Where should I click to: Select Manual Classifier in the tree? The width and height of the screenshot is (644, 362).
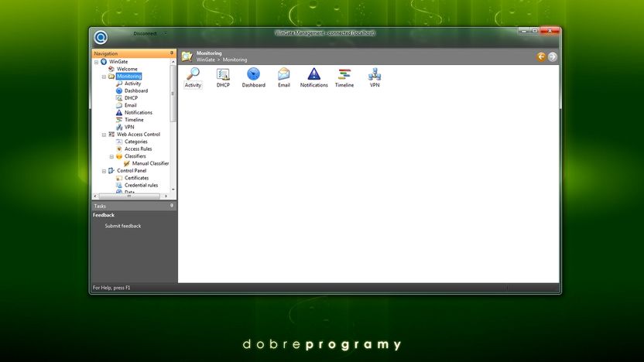(x=150, y=163)
